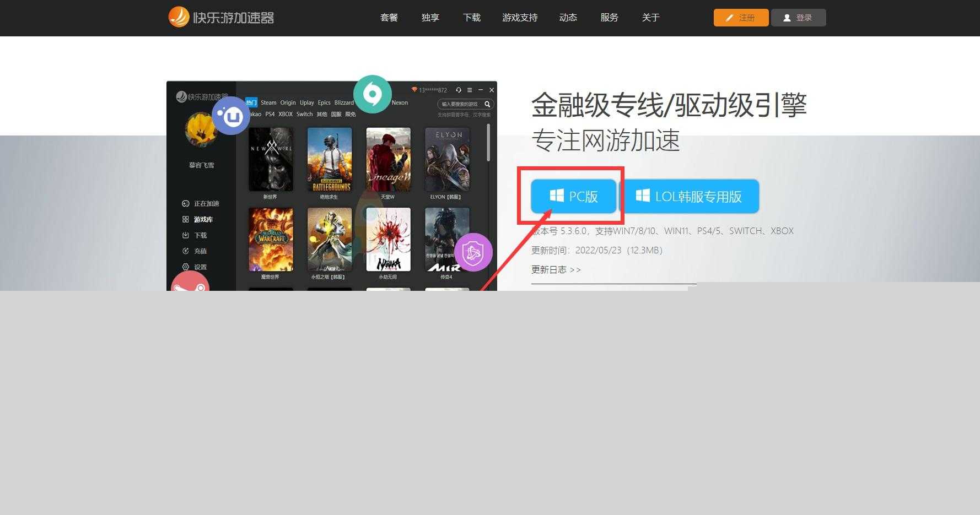Click the account signal icon beside 13******872
The image size is (980, 515).
tap(414, 90)
